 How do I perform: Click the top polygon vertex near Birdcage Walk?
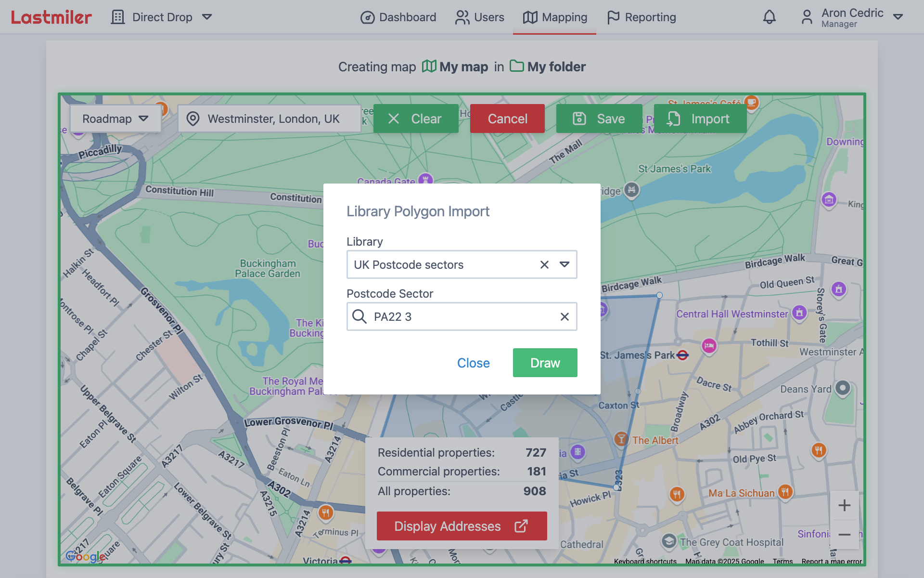click(659, 295)
